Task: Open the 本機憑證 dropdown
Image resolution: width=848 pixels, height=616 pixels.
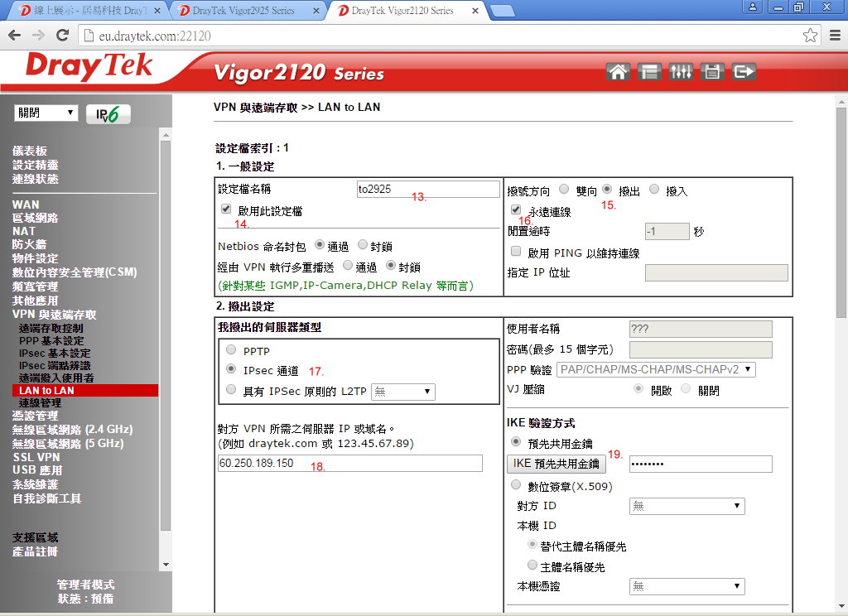Action: (x=687, y=587)
